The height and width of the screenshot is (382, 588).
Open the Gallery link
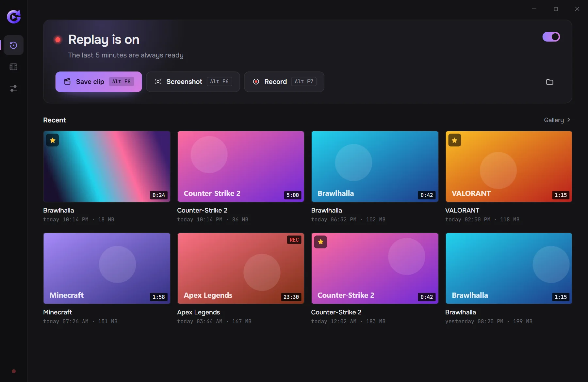pyautogui.click(x=557, y=120)
